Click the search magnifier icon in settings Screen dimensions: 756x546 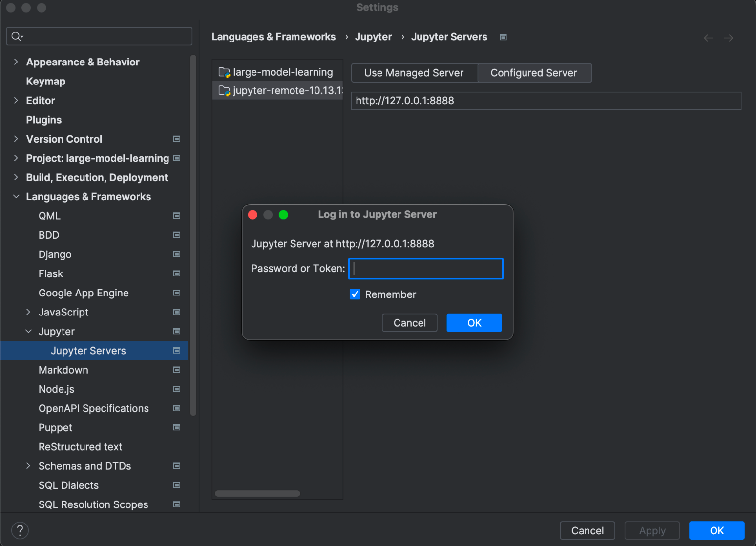tap(17, 36)
